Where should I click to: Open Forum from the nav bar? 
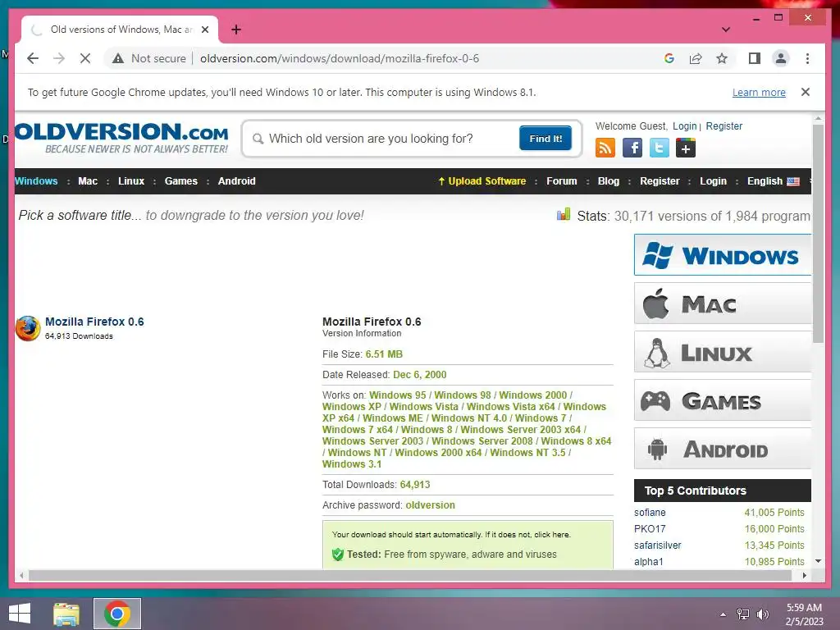[561, 181]
